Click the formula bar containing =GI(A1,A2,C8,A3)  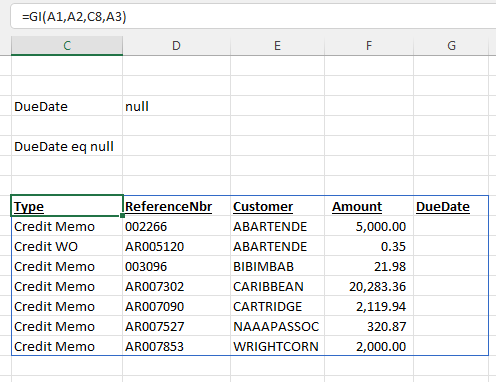coord(253,16)
